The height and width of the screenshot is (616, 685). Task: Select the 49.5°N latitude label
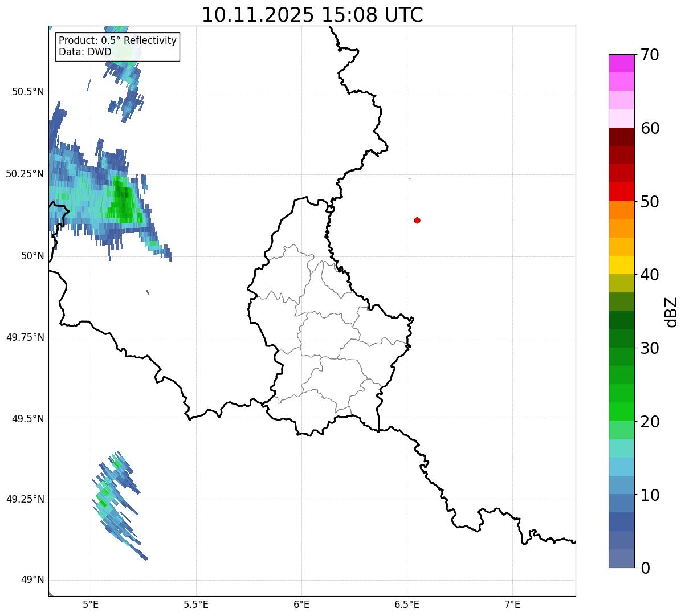point(28,419)
